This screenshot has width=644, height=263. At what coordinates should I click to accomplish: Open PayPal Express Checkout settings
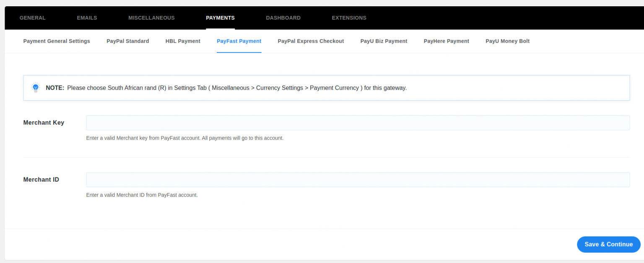pos(311,41)
